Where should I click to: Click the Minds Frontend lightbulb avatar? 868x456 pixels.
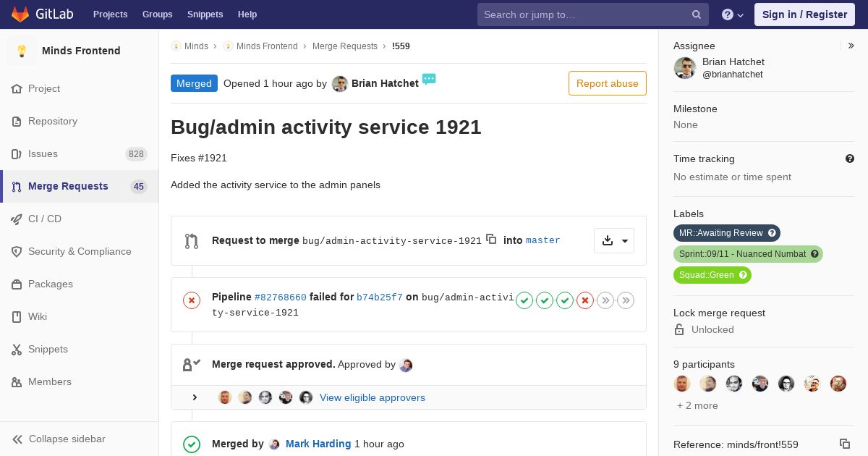coord(22,51)
